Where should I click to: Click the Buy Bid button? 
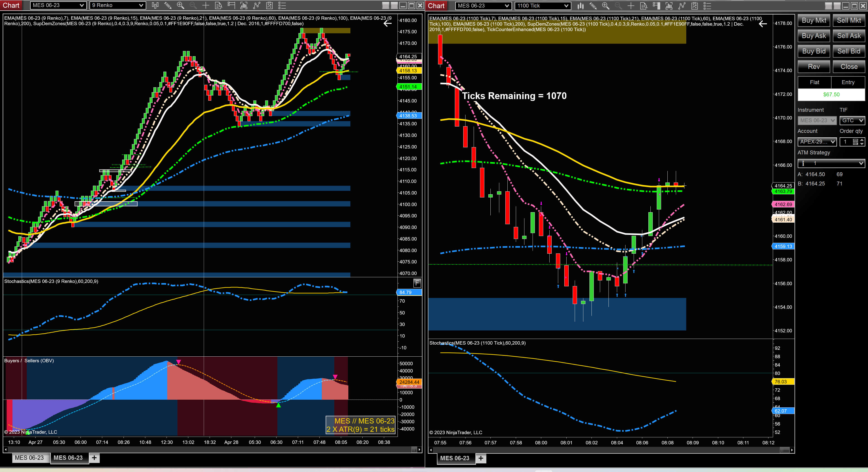pyautogui.click(x=814, y=51)
